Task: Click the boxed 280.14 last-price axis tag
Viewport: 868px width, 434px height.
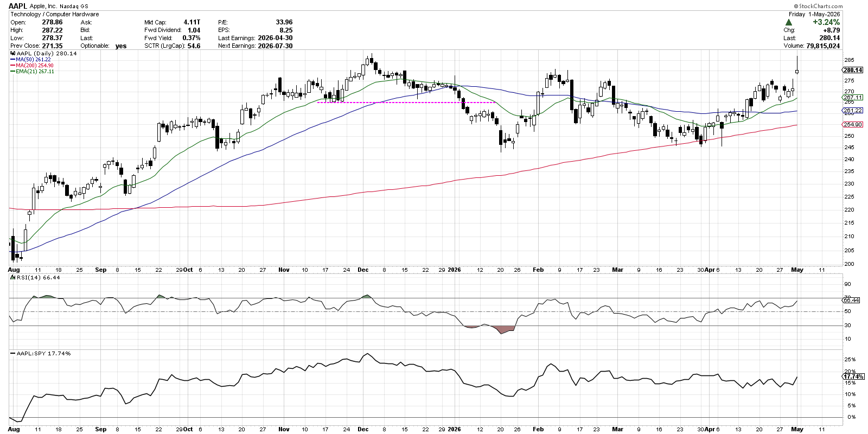Action: pos(853,70)
